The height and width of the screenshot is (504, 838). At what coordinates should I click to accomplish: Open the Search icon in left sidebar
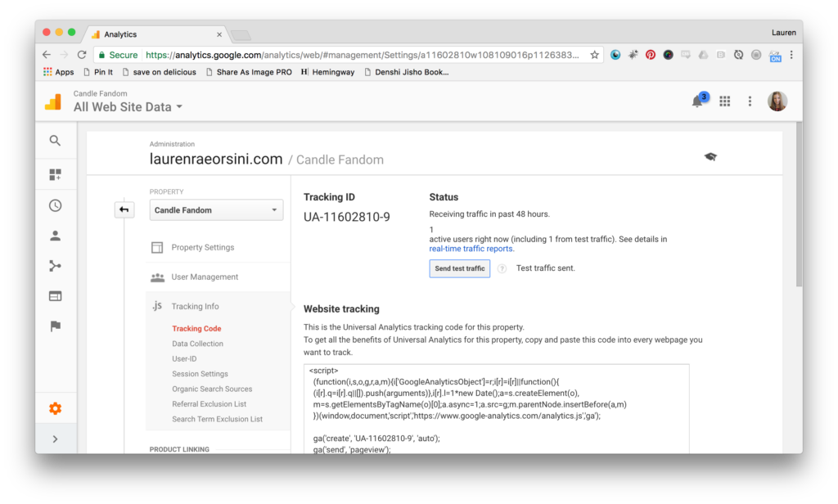click(x=55, y=141)
